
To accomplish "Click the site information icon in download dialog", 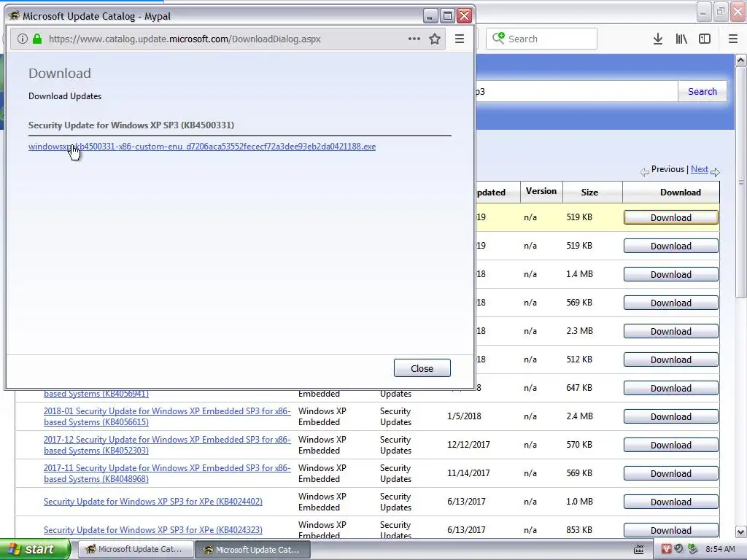I will point(22,39).
